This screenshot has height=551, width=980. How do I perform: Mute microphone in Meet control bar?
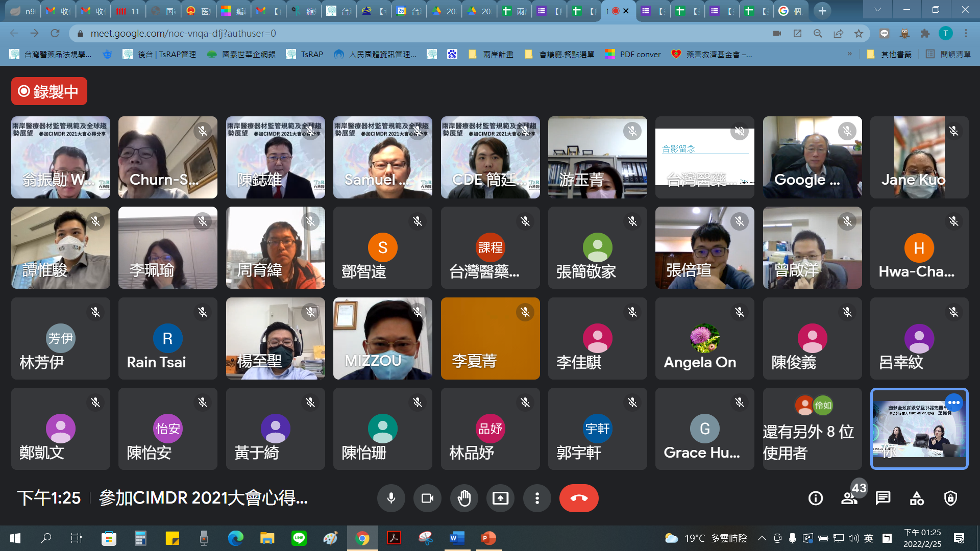[391, 498]
